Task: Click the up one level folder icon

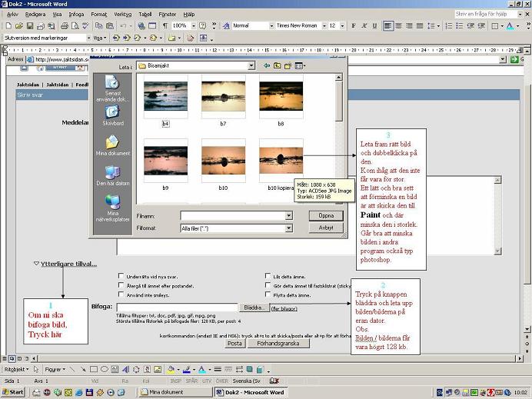Action: tap(276, 66)
